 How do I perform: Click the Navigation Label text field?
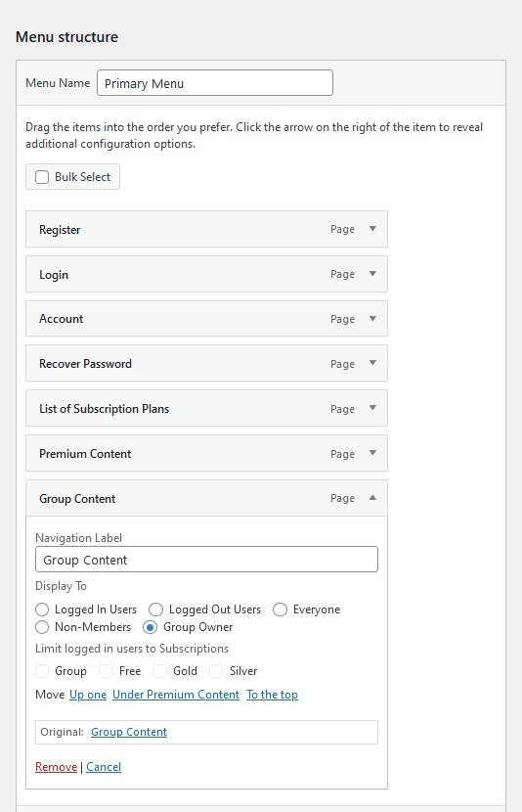(x=206, y=560)
